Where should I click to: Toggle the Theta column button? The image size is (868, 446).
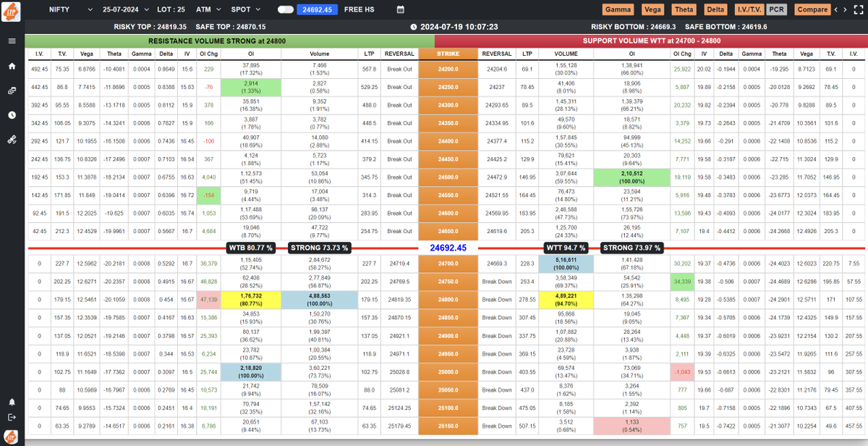(684, 9)
